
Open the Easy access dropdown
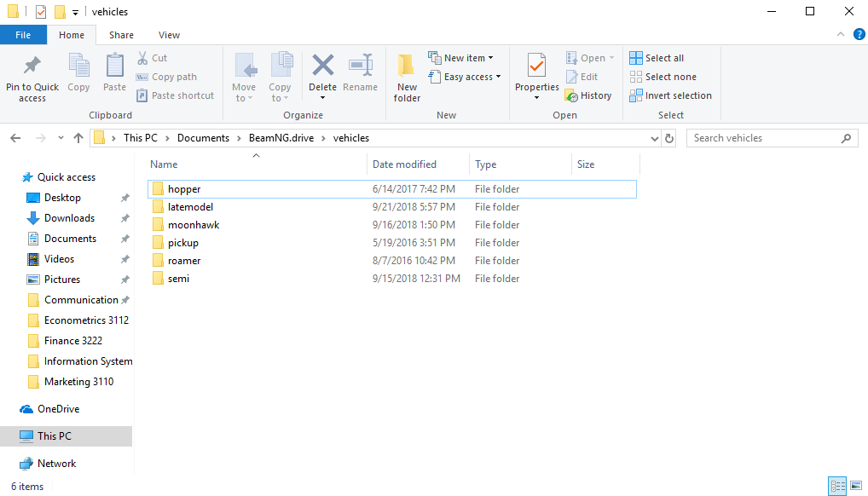pos(465,77)
